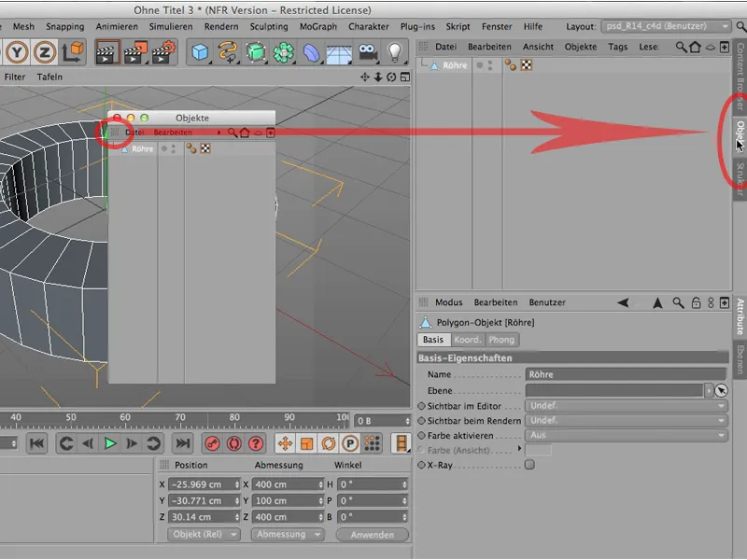Open Snapping menu
Viewport: 747px width, 560px height.
coord(64,27)
